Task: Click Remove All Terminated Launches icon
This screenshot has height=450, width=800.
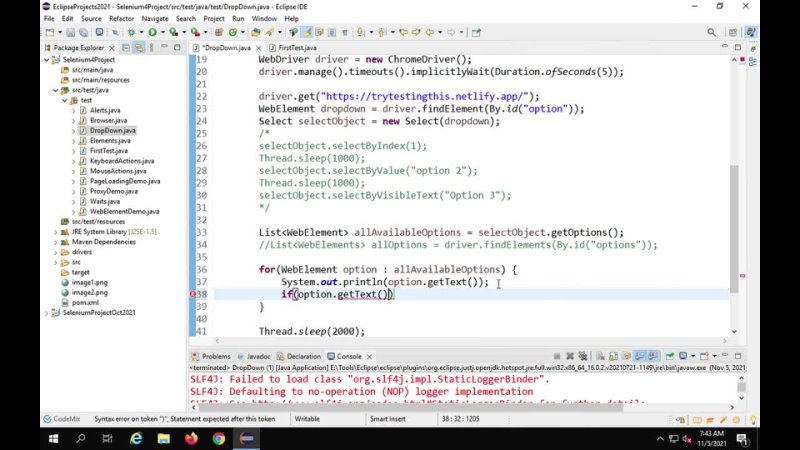Action: pyautogui.click(x=583, y=356)
